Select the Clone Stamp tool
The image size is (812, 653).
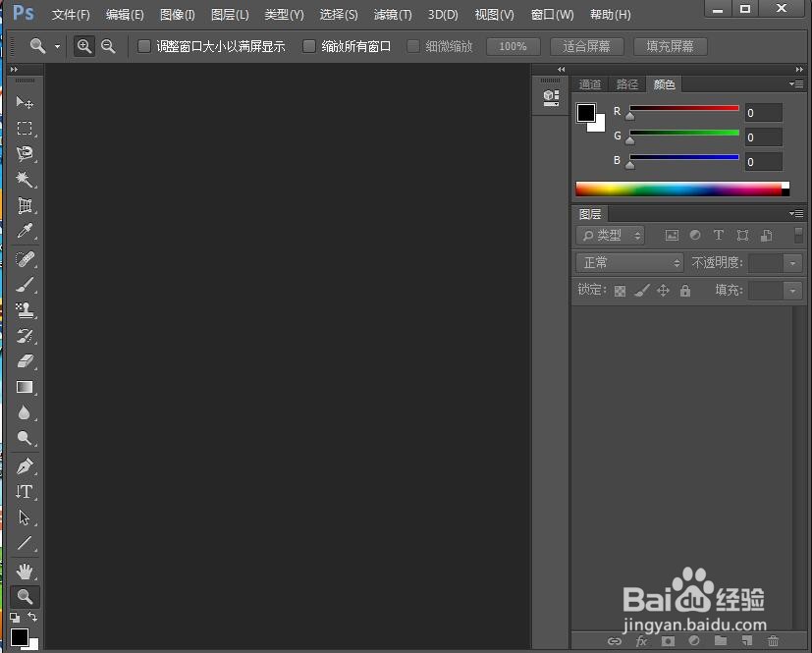[x=25, y=310]
